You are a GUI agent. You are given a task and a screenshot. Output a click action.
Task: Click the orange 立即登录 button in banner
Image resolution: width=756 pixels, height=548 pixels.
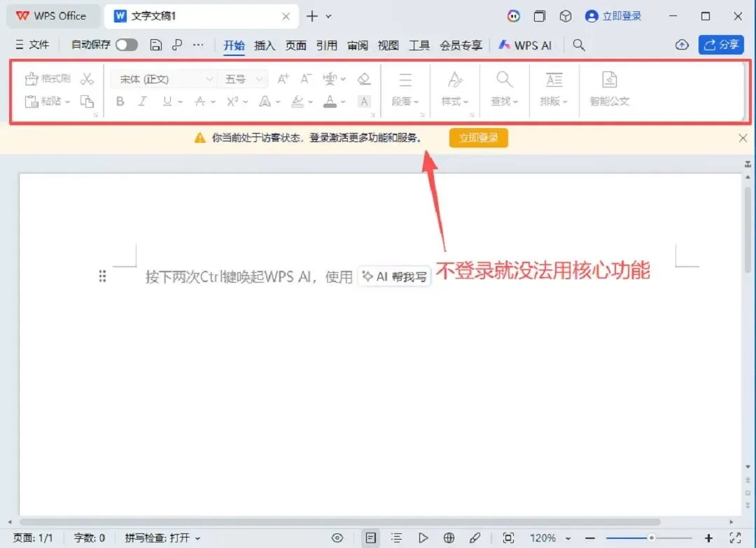478,138
